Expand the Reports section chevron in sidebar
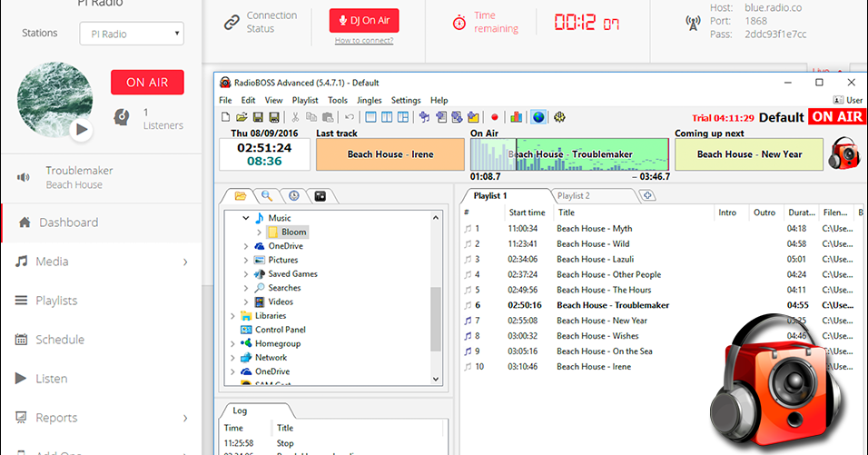Image resolution: width=868 pixels, height=455 pixels. click(x=185, y=419)
